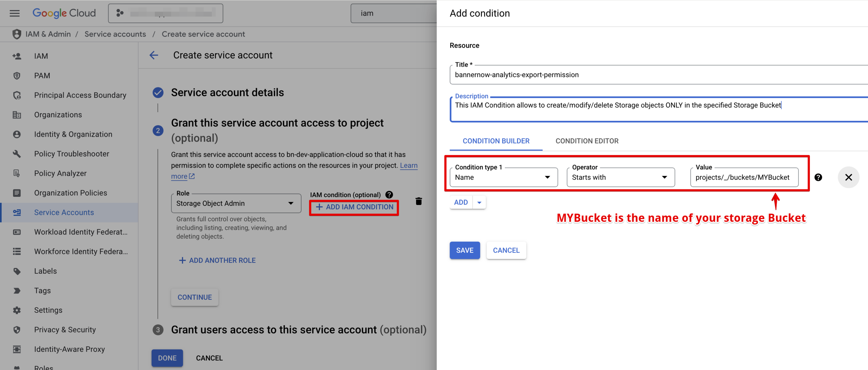Open Policy Troubleshooter wrench icon in sidebar
Image resolution: width=868 pixels, height=370 pixels.
16,154
